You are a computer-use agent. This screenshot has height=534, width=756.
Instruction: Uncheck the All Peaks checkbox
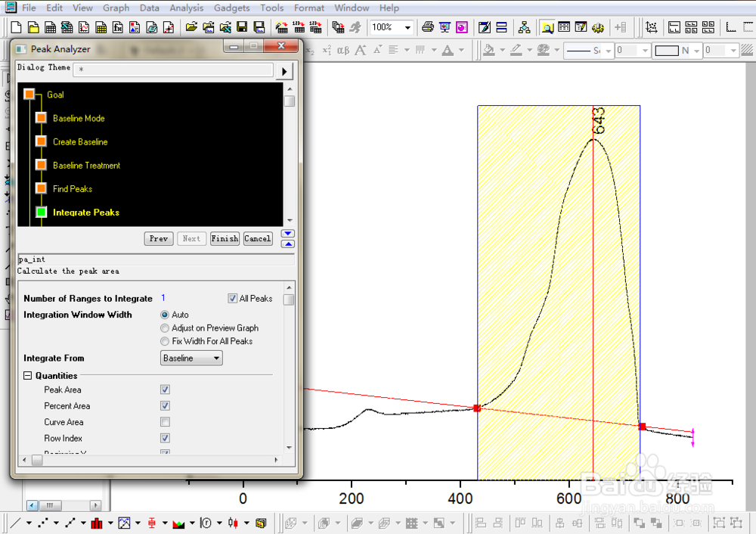232,299
